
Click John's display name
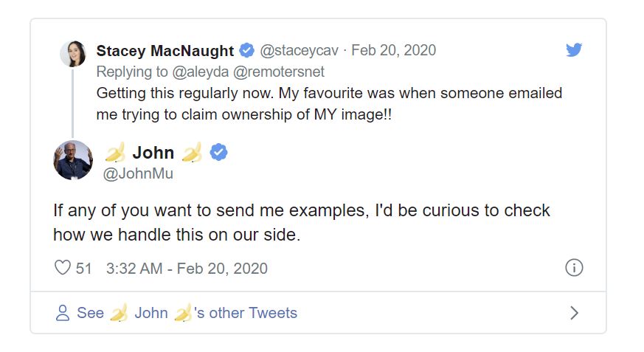tap(153, 152)
